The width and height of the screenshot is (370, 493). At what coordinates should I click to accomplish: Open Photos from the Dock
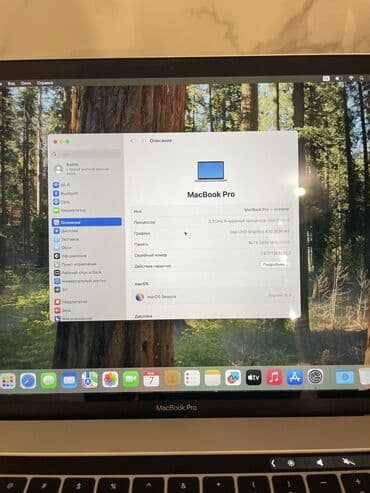coord(110,379)
